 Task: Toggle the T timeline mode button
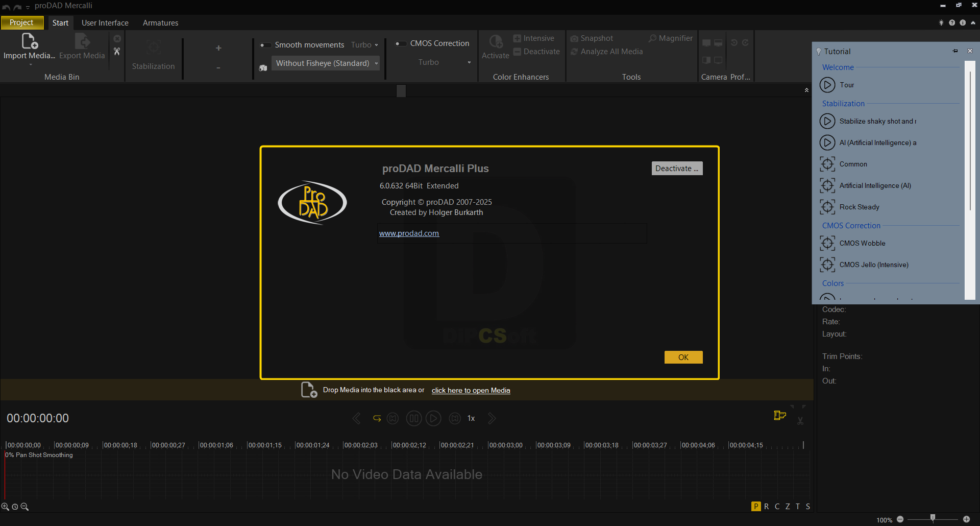pyautogui.click(x=798, y=506)
